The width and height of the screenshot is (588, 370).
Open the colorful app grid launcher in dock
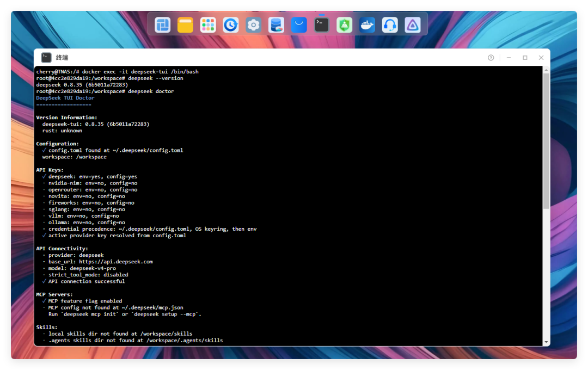208,25
